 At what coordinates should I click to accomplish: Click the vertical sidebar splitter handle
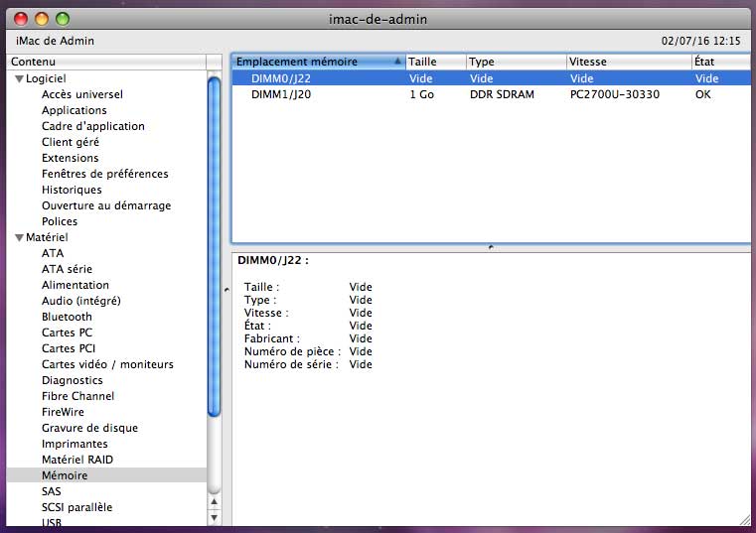click(227, 290)
